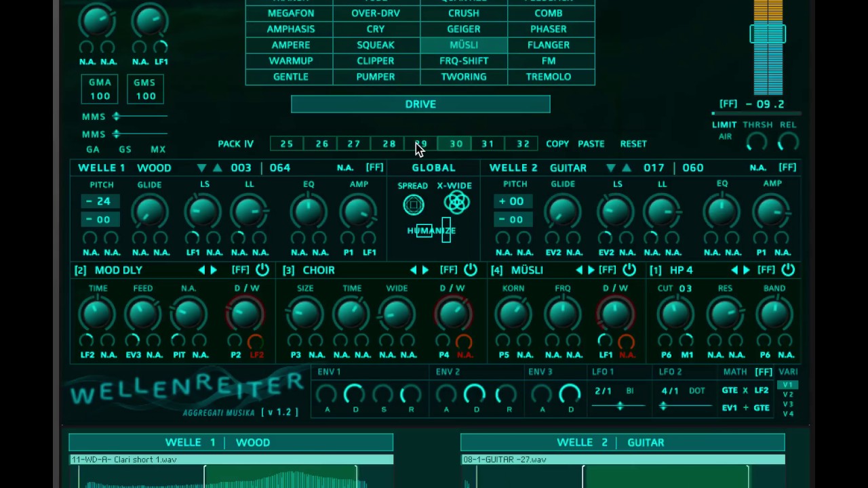The width and height of the screenshot is (868, 488).
Task: Toggle the CHOIR effect power button
Action: pyautogui.click(x=471, y=270)
